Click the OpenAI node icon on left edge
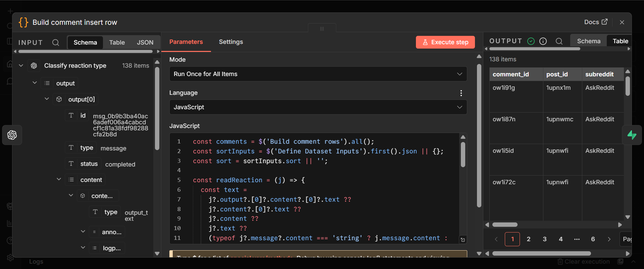This screenshot has height=269, width=644. click(x=12, y=135)
